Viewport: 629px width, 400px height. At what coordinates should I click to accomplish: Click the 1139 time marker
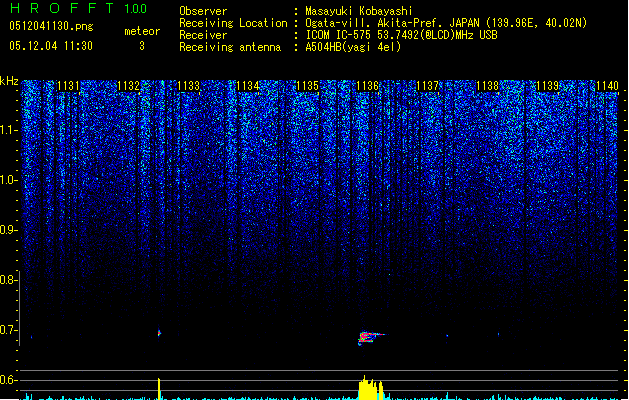coord(547,86)
